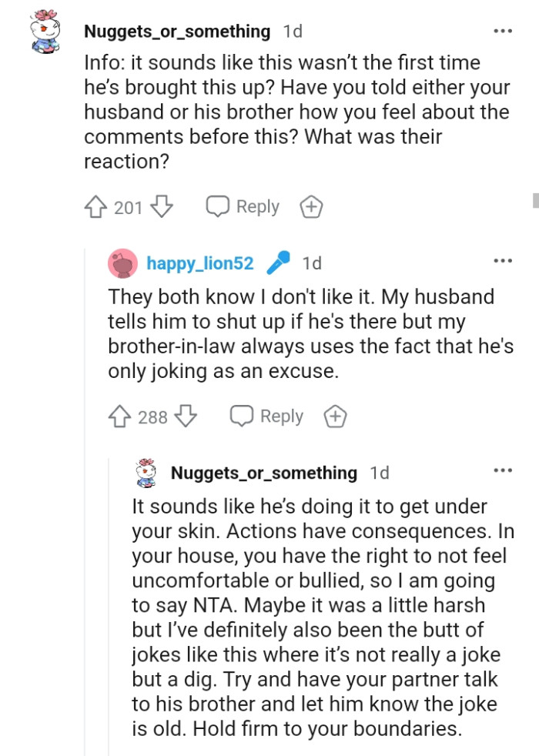
Task: Open happy_lion52's profile via their username
Action: click(199, 263)
